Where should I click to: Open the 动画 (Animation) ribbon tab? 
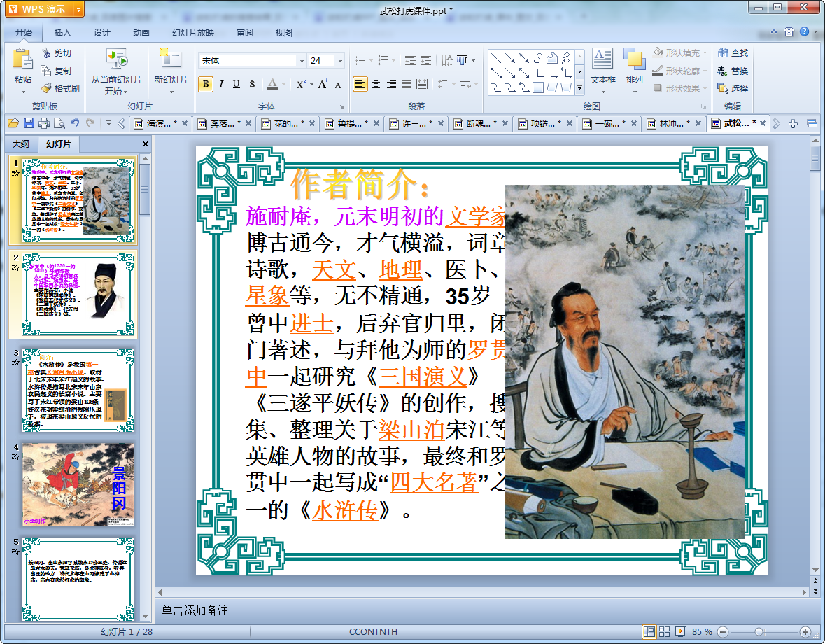141,33
